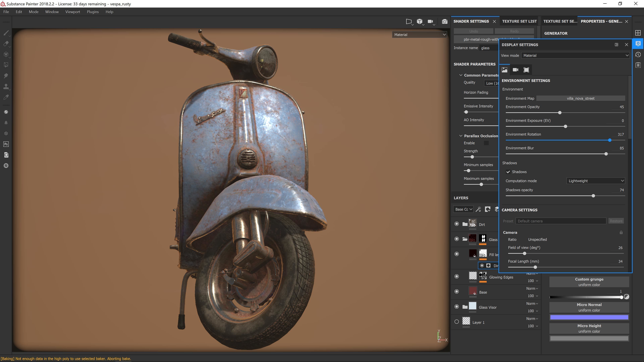Click the camera lock icon
644x362 pixels.
621,233
